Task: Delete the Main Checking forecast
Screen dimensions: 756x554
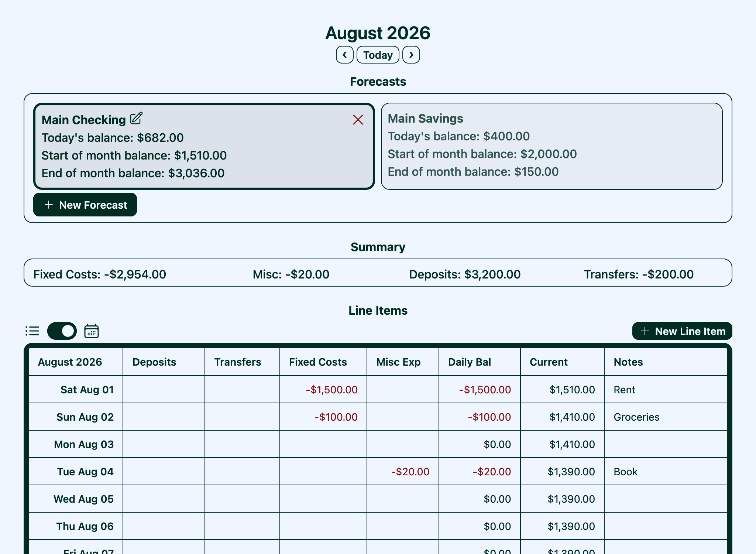Action: [358, 120]
